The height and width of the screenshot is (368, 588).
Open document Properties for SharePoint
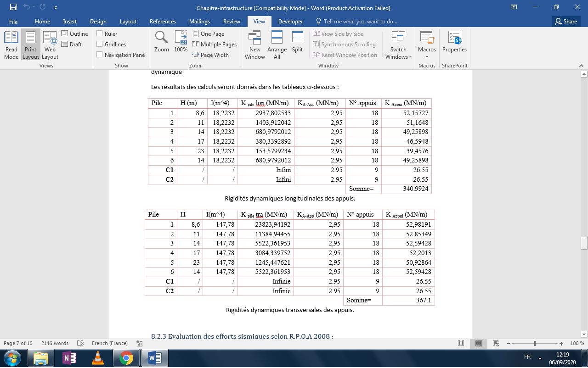[454, 42]
